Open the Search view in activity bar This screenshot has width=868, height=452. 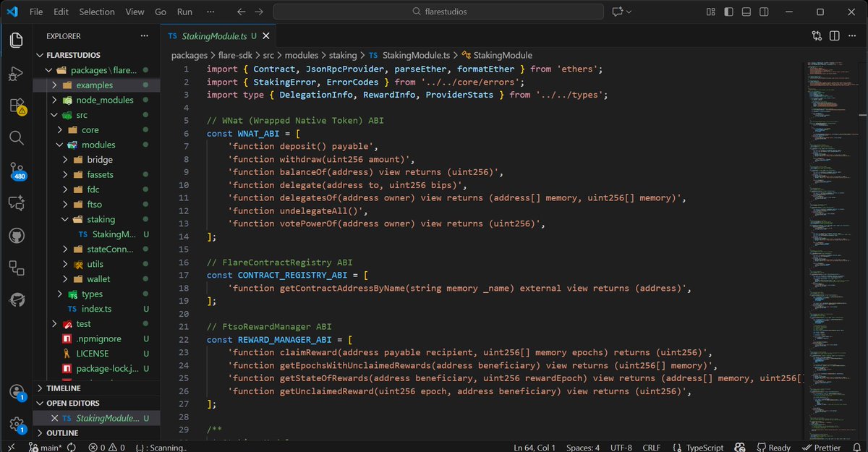(16, 137)
